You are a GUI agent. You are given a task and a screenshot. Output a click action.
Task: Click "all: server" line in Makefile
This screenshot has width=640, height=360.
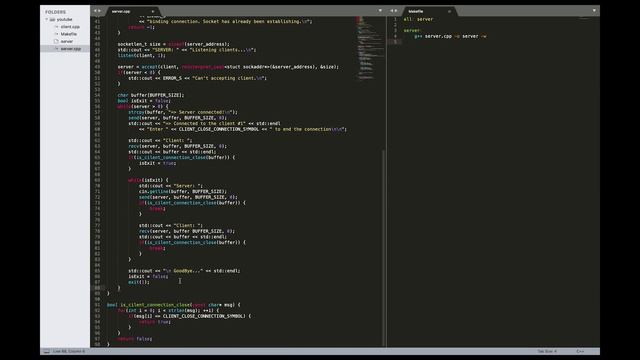coord(418,19)
